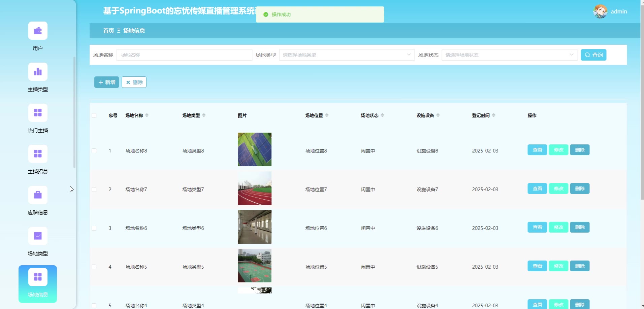Sort by 登记时间 column arrows
The image size is (644, 309).
[493, 115]
